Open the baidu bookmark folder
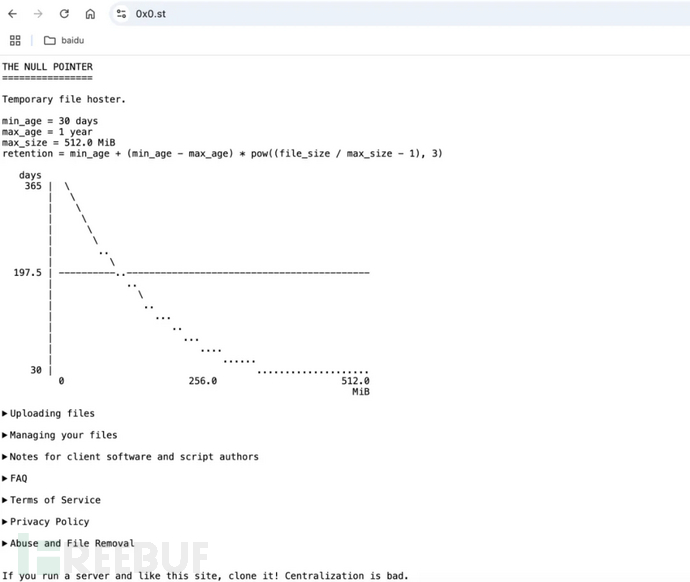 (x=64, y=40)
